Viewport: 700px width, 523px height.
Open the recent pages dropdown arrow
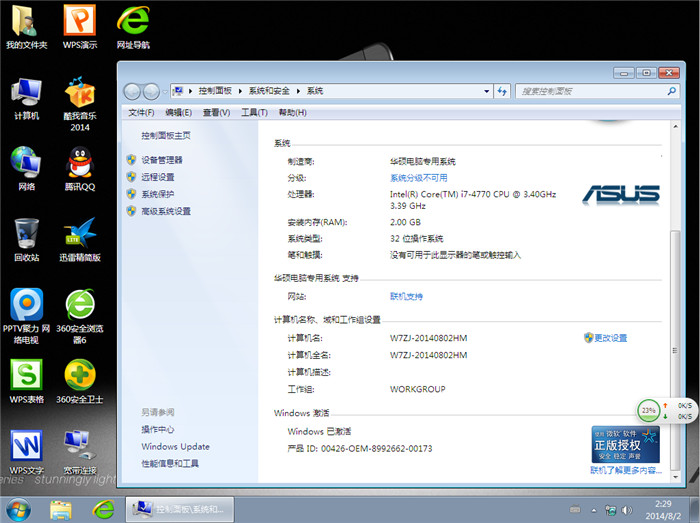click(165, 92)
